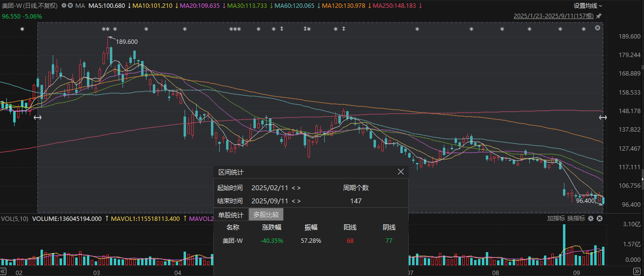Click the 96.400 low price label on chart
Image resolution: width=644 pixels, height=276 pixels.
click(x=585, y=200)
